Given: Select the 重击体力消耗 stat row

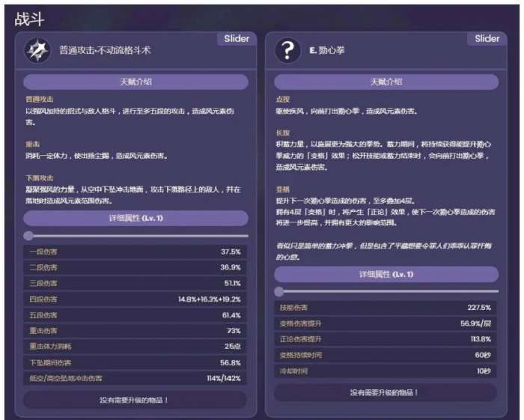Looking at the screenshot, I should [135, 347].
